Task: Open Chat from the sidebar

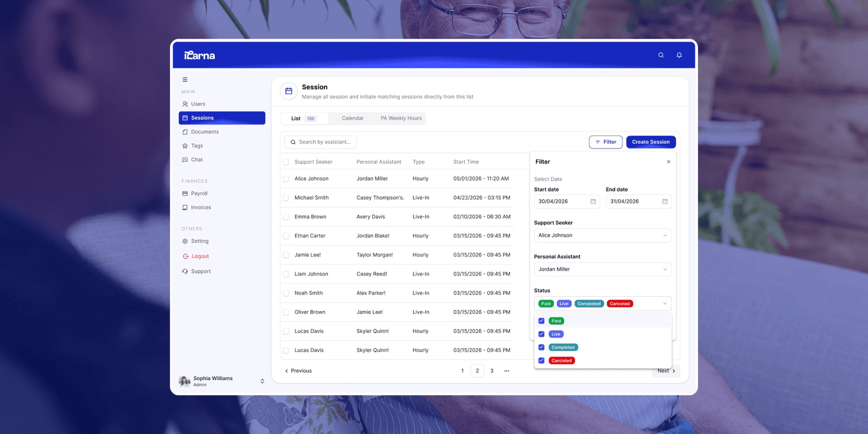Action: (x=222, y=159)
